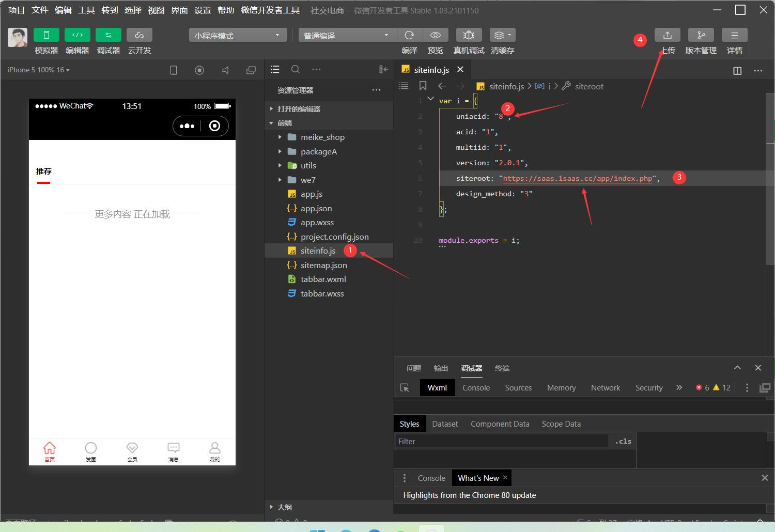Switch to the 终端 panel tab
Image resolution: width=775 pixels, height=532 pixels.
[x=502, y=368]
